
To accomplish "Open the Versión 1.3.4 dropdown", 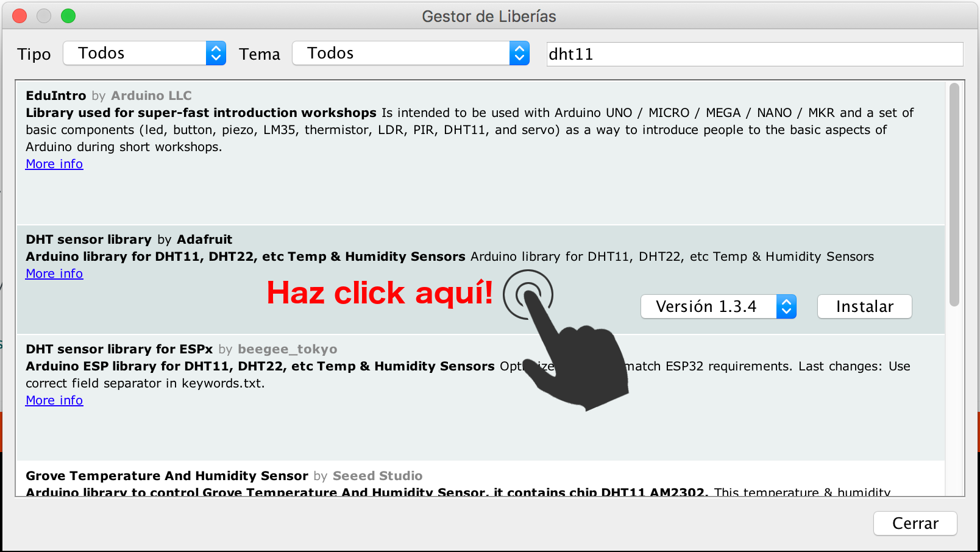I will click(719, 306).
